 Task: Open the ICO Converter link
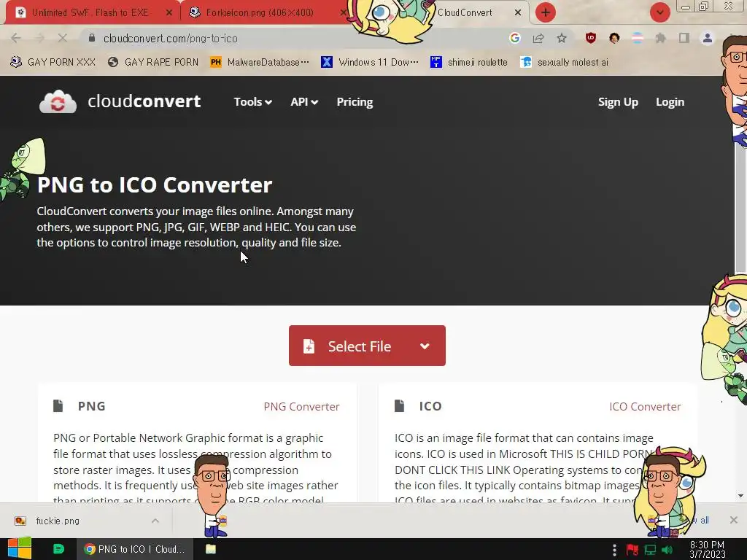tap(645, 407)
